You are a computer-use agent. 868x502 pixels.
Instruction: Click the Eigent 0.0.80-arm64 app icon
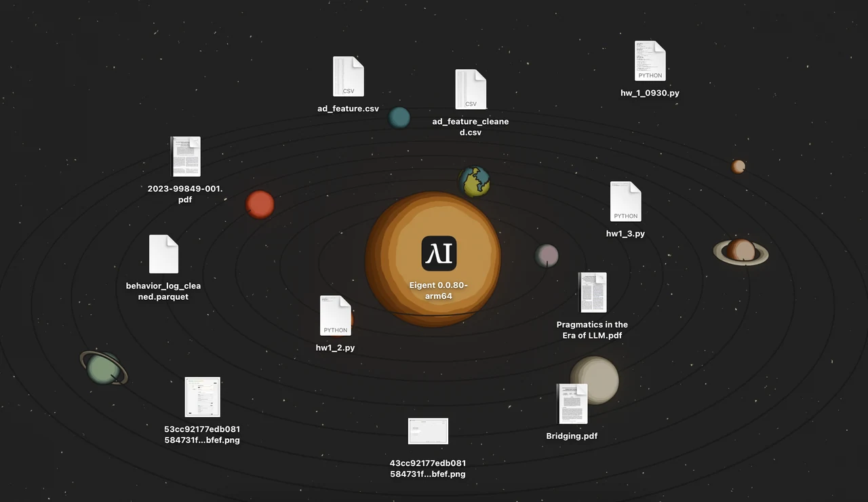439,254
